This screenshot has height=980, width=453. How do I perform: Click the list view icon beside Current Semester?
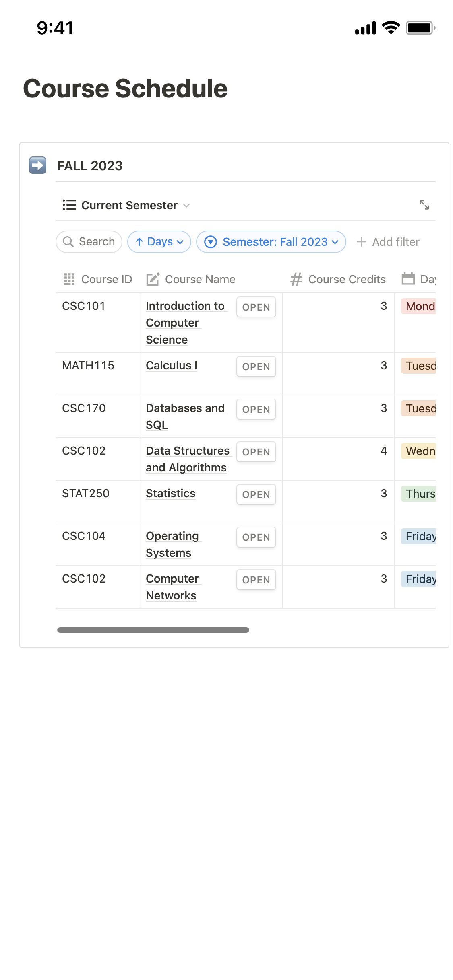click(69, 205)
